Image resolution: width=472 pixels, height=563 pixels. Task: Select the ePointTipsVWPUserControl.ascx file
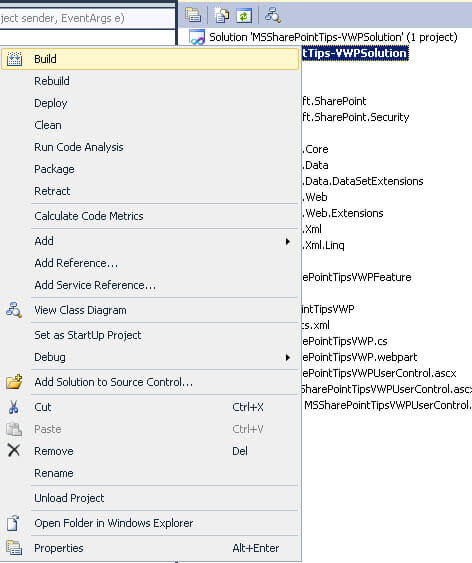pyautogui.click(x=379, y=373)
